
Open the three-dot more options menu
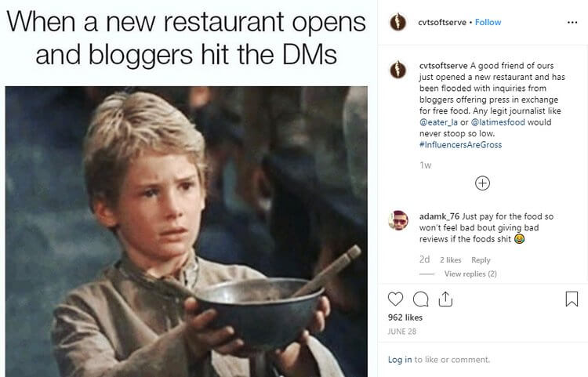572,23
